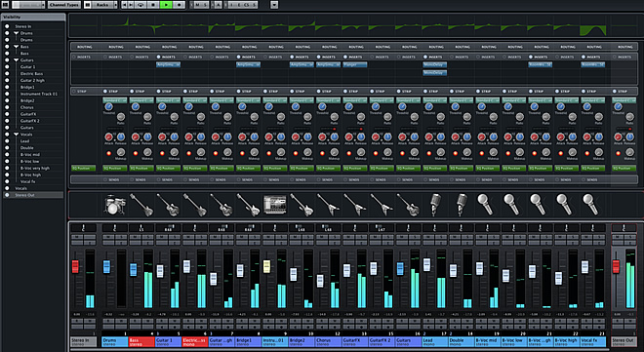Open the Flanger insert on GuitarFX channel
Viewport: 644px width, 352px height.
pos(355,64)
